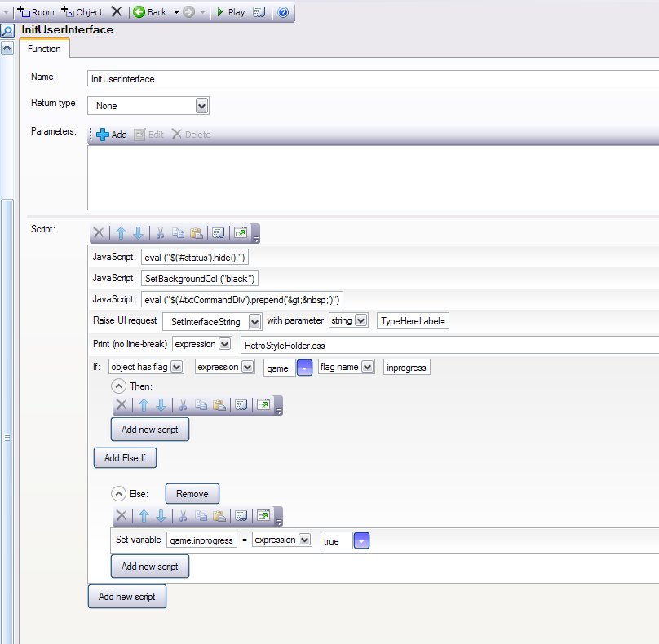Image resolution: width=659 pixels, height=644 pixels.
Task: Remove the Else block
Action: tap(192, 493)
